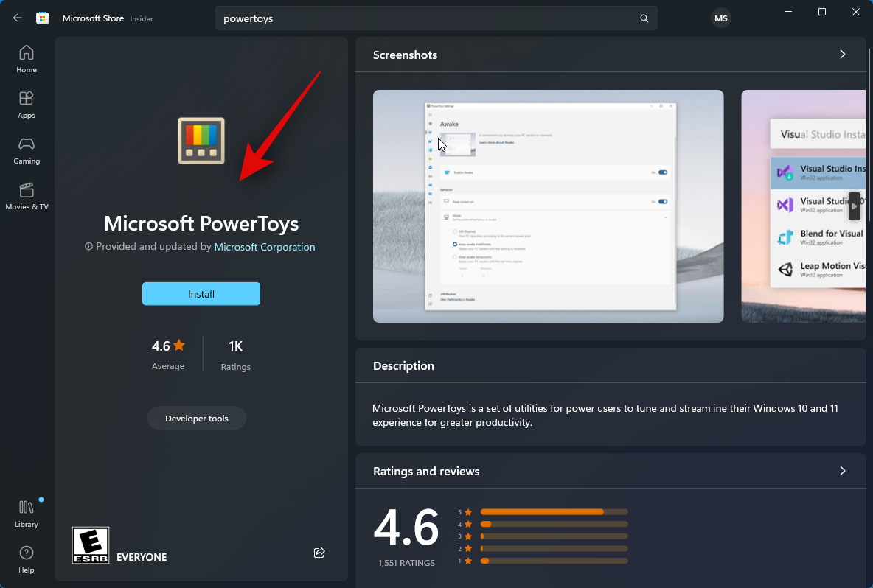Image resolution: width=873 pixels, height=588 pixels.
Task: Expand the Screenshots section
Action: pyautogui.click(x=843, y=55)
